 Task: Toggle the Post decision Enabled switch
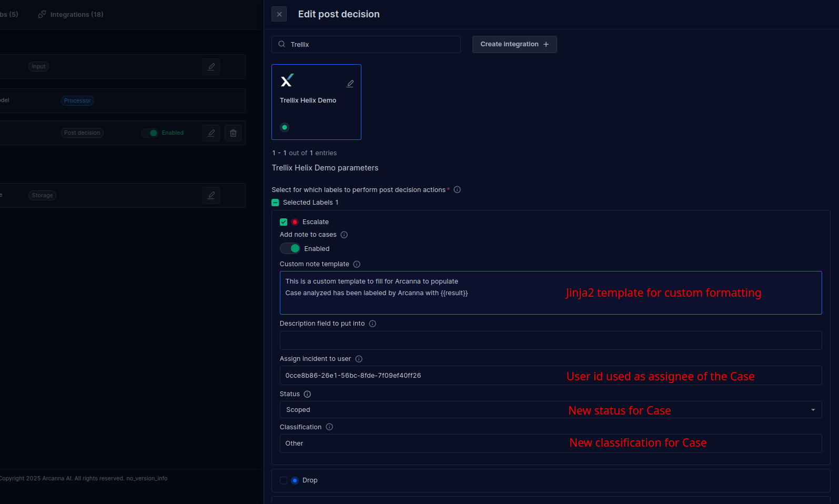pos(150,133)
